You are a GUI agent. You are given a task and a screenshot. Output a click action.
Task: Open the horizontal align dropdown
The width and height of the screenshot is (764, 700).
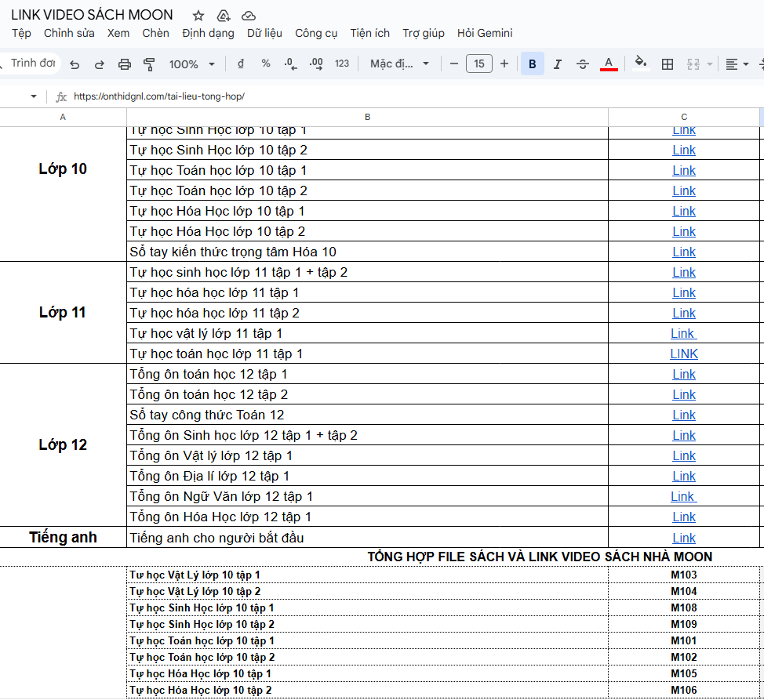pyautogui.click(x=737, y=64)
